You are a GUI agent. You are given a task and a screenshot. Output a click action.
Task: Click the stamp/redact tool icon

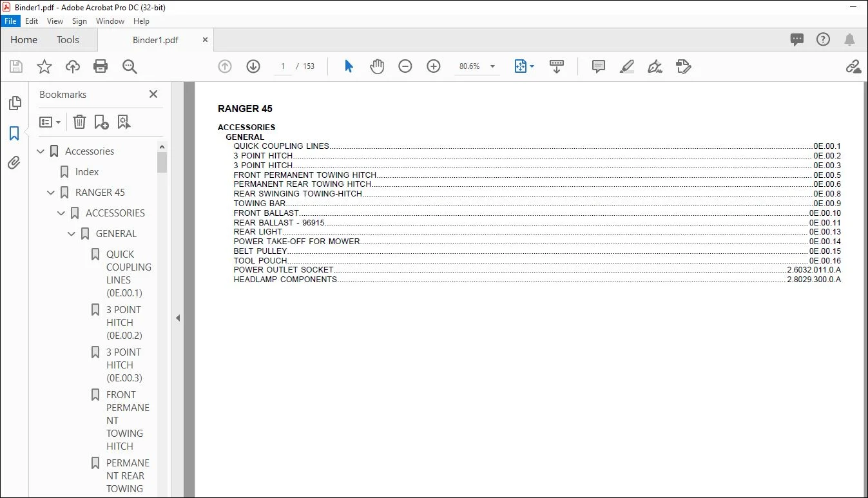pos(684,66)
